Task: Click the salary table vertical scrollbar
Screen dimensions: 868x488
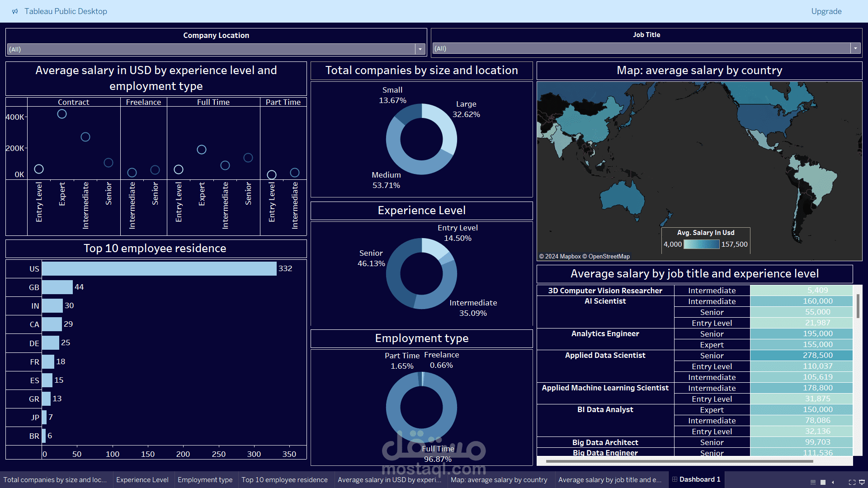Action: tap(858, 306)
